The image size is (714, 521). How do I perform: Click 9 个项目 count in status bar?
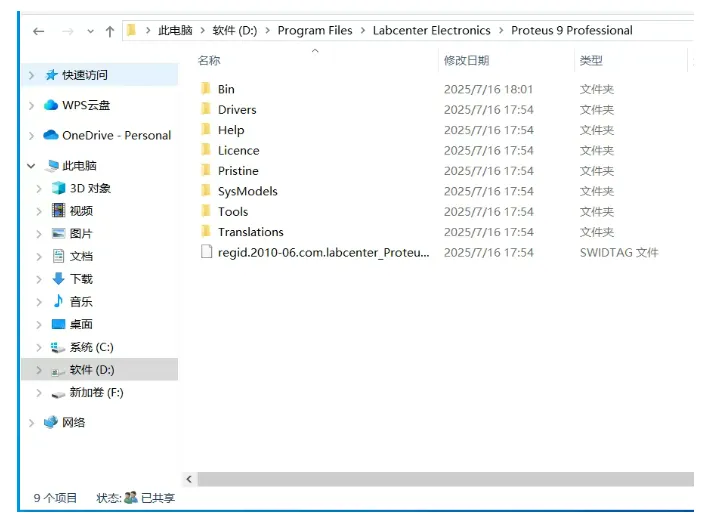(x=55, y=498)
